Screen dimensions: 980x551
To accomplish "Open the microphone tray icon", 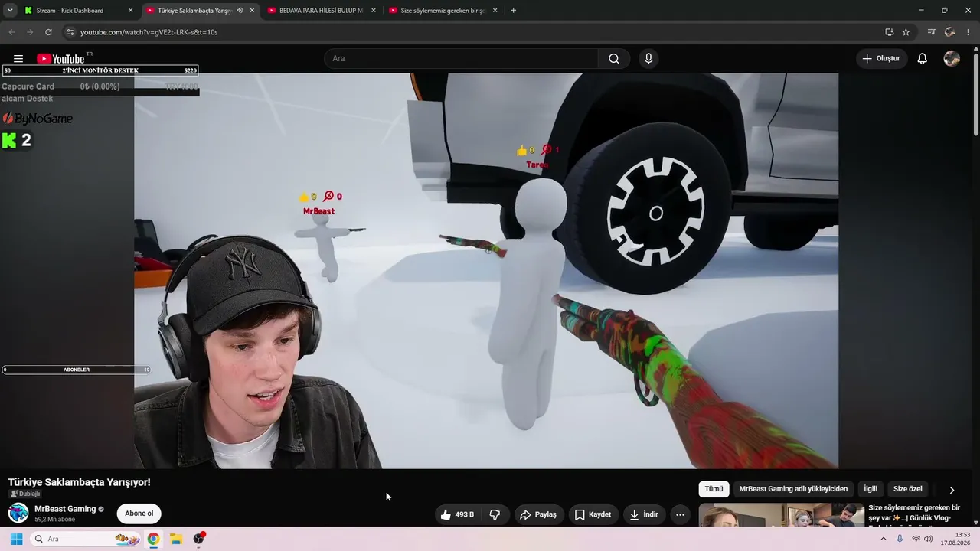I will tap(900, 539).
